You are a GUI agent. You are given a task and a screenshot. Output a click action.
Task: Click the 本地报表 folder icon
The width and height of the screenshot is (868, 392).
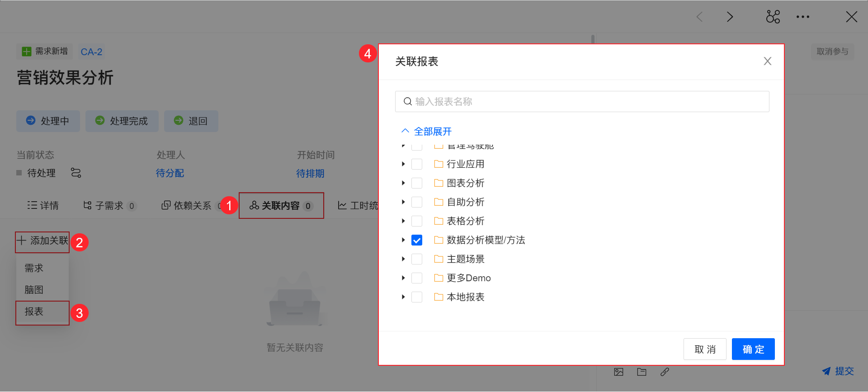[439, 297]
